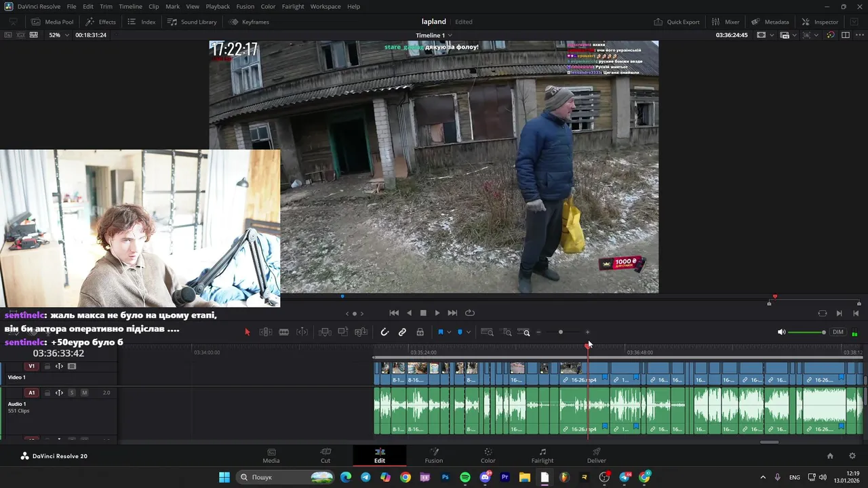Open the viewer zoom 52% dropdown

[x=59, y=35]
